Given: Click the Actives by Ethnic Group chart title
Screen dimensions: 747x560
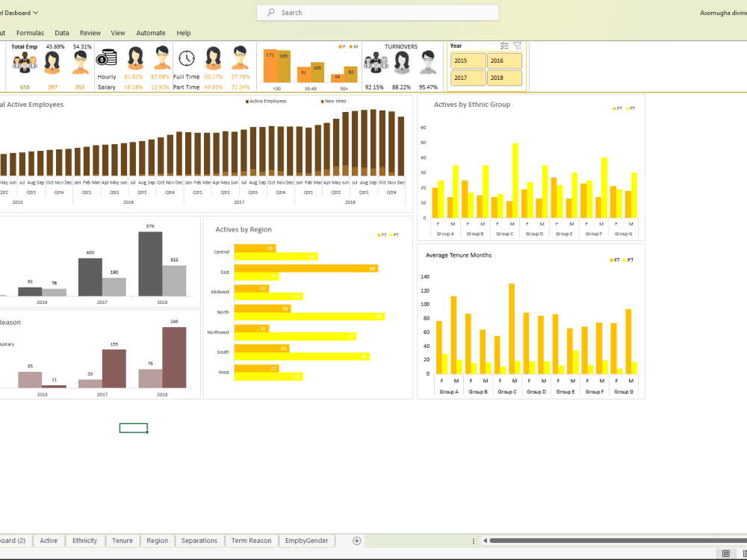Looking at the screenshot, I should click(472, 105).
